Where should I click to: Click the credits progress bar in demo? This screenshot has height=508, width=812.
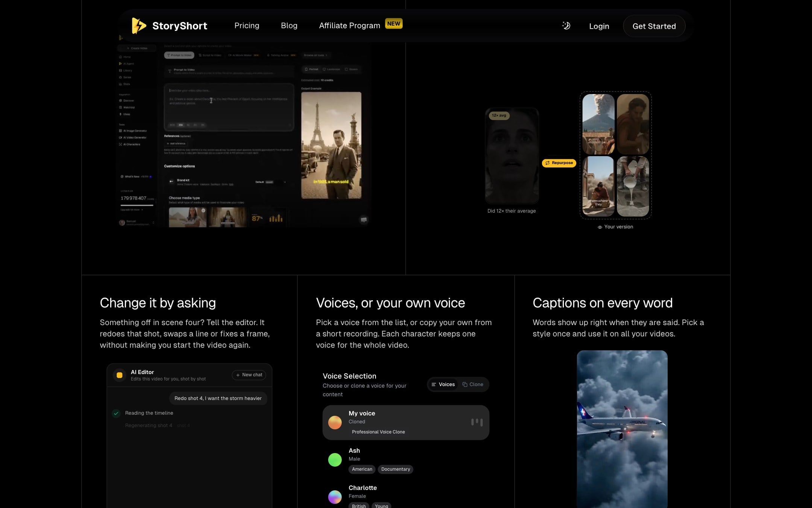tap(137, 205)
